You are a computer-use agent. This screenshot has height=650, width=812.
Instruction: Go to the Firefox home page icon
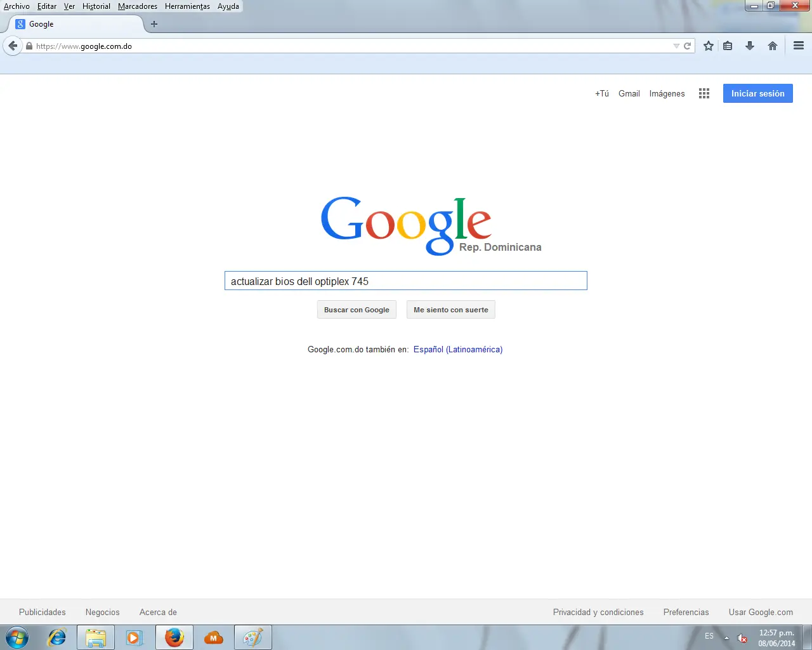click(x=773, y=46)
